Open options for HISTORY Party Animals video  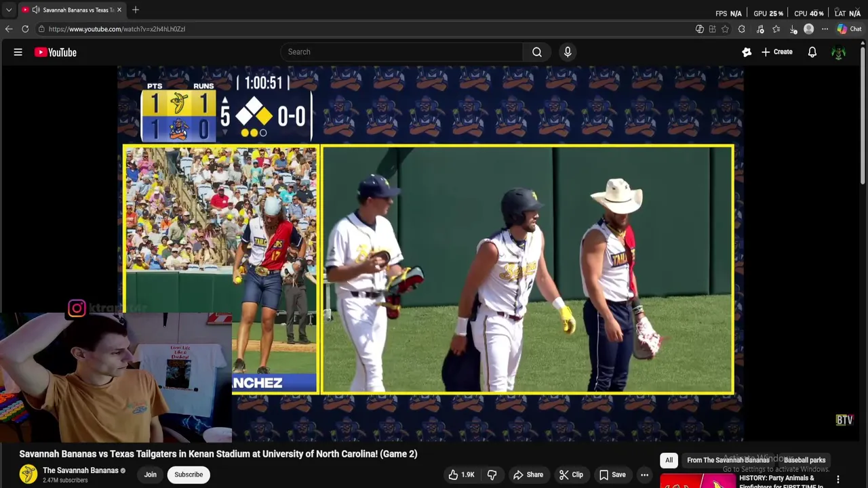coord(838,480)
